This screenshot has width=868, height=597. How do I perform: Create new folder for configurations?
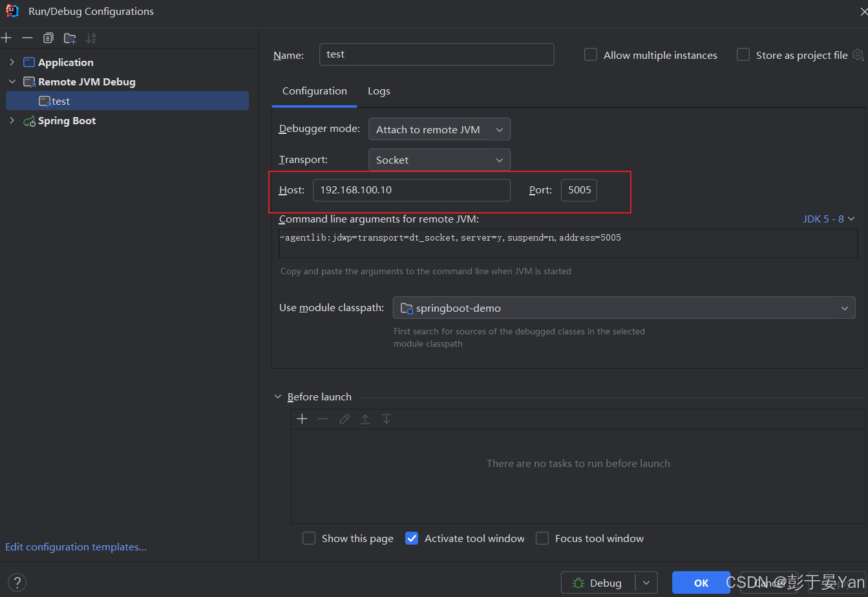[x=70, y=38]
